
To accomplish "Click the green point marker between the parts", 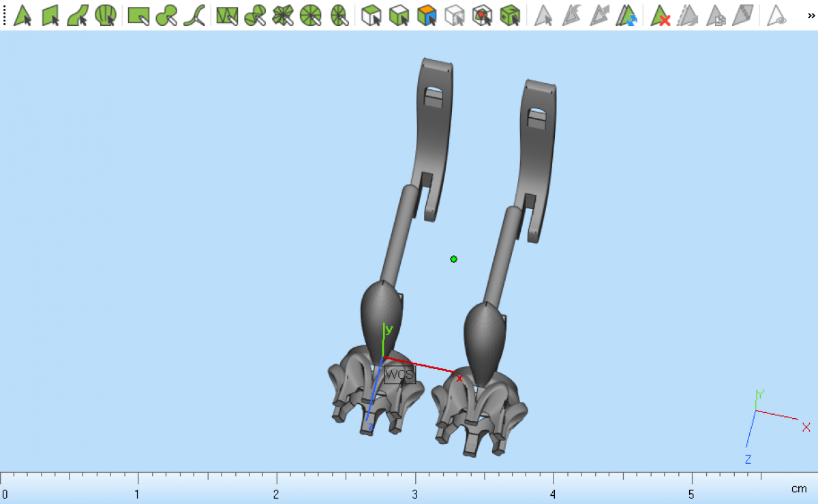I will 453,259.
